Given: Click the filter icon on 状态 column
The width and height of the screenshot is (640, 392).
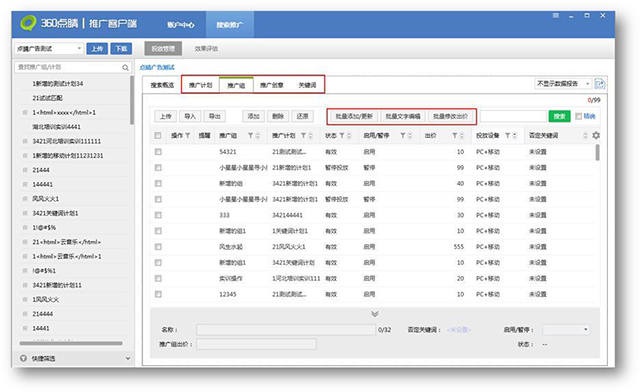Looking at the screenshot, I should pyautogui.click(x=342, y=136).
